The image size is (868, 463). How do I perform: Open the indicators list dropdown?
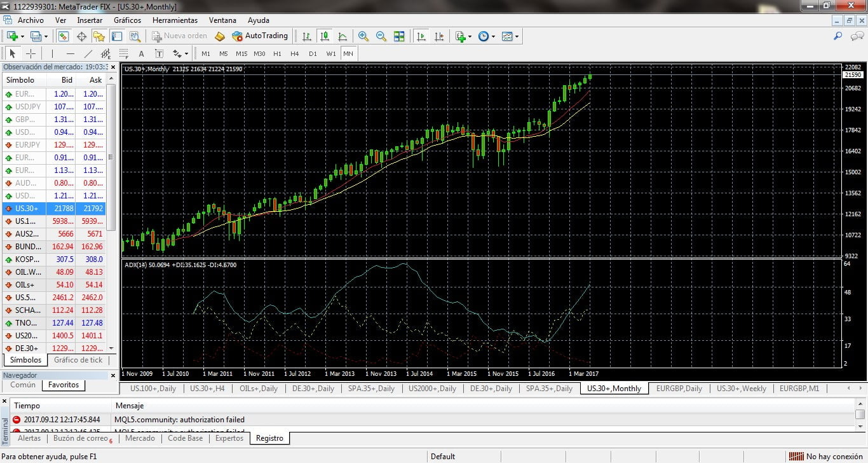[470, 37]
